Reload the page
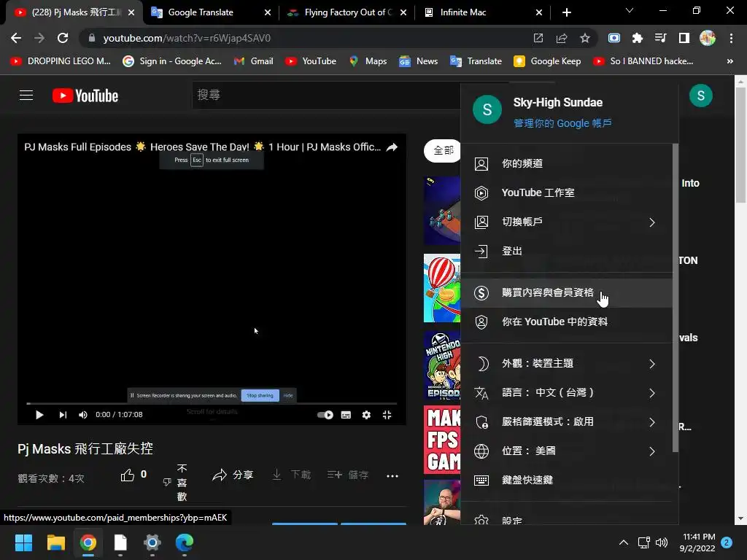 coord(63,38)
